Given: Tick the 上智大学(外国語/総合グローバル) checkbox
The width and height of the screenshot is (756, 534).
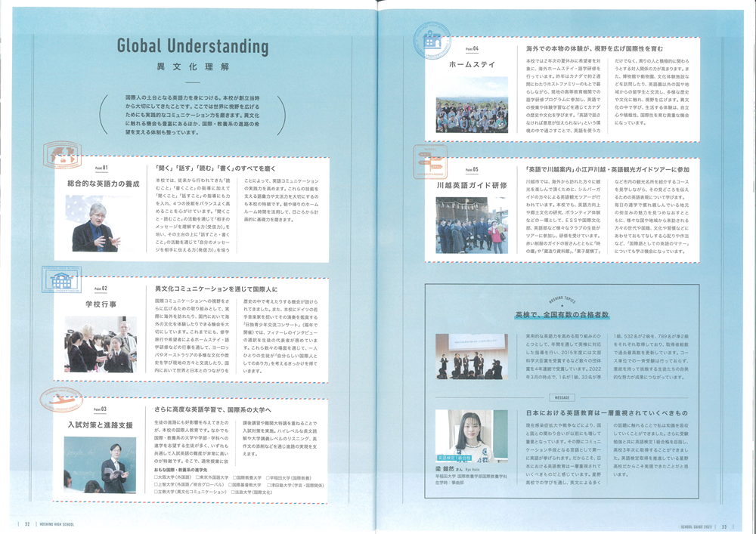Looking at the screenshot, I should (156, 485).
